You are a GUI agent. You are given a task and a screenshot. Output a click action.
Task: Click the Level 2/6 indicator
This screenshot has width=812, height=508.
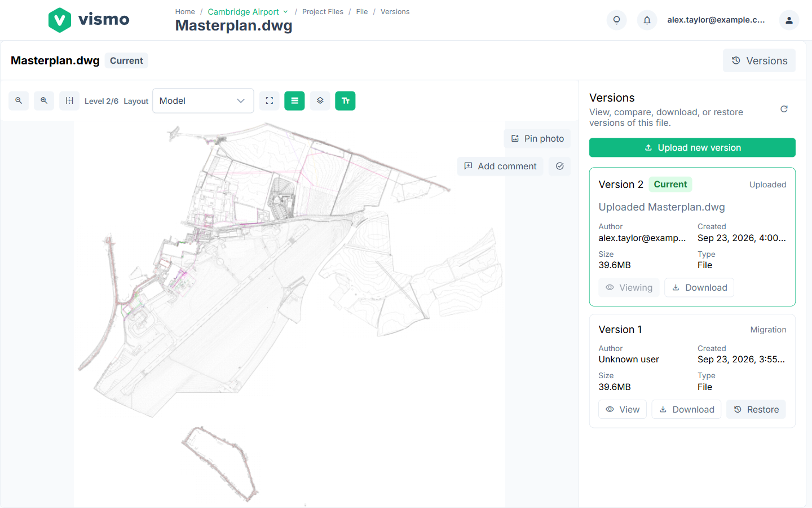click(x=101, y=101)
